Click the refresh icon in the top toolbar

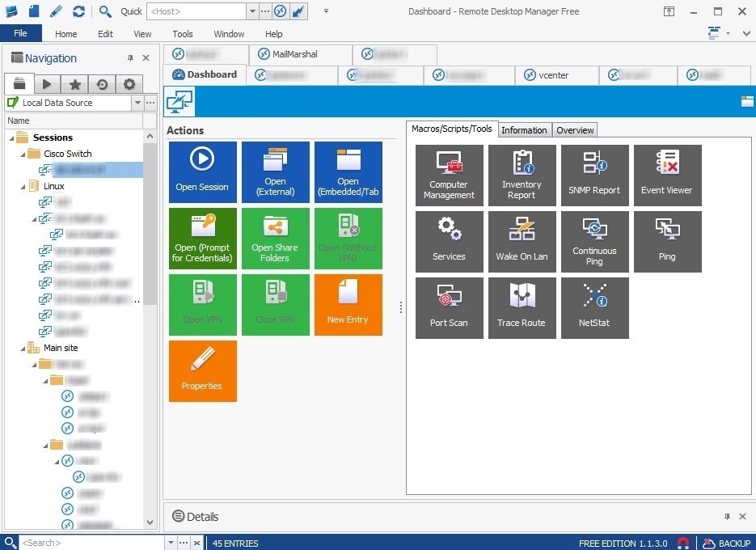tap(77, 11)
